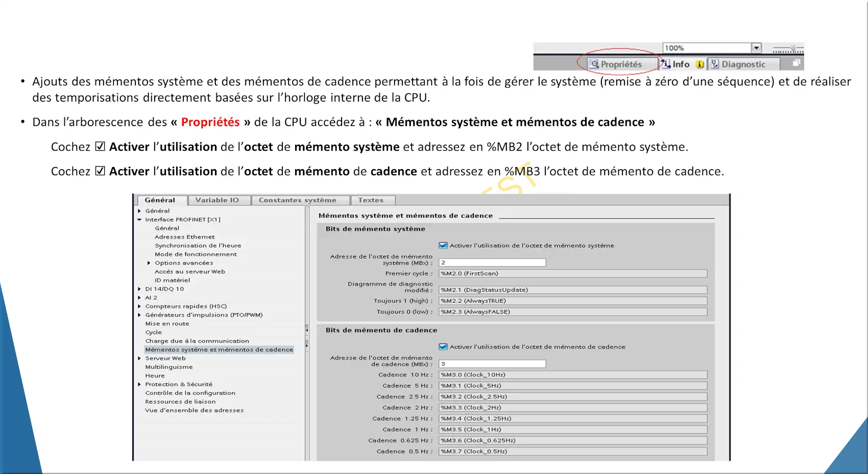Click the %M2.2 (AlwaysTRUE) field

point(573,301)
